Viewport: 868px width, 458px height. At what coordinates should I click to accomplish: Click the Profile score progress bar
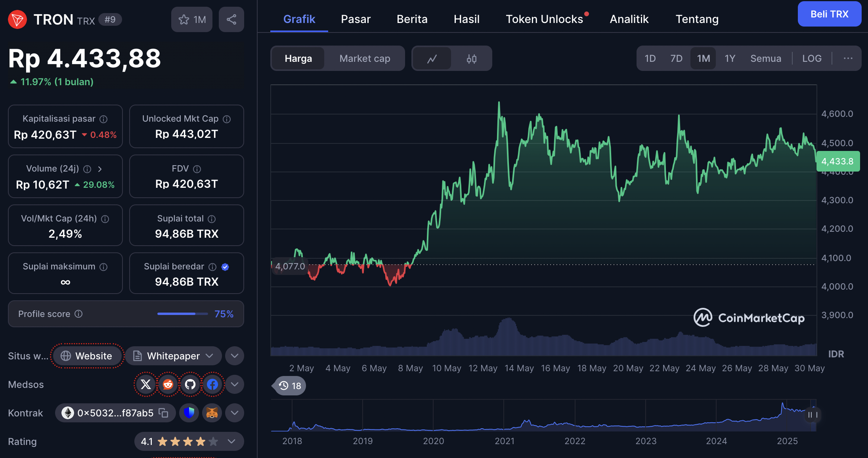[182, 314]
